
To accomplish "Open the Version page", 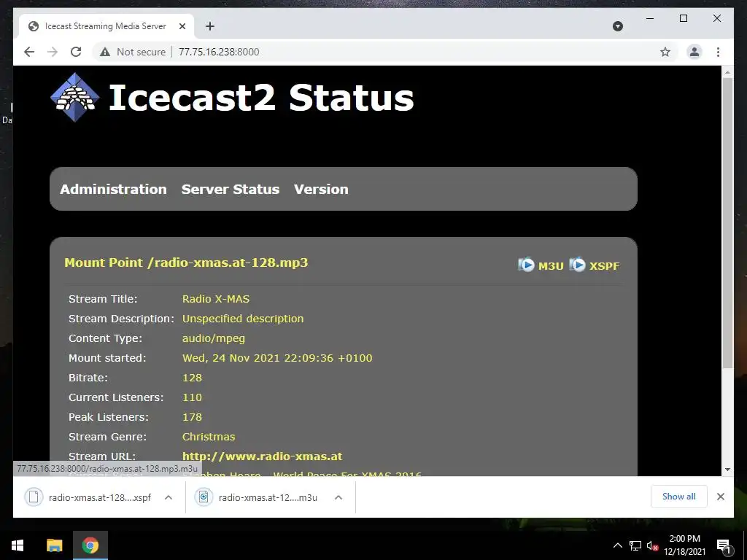I will 321,189.
